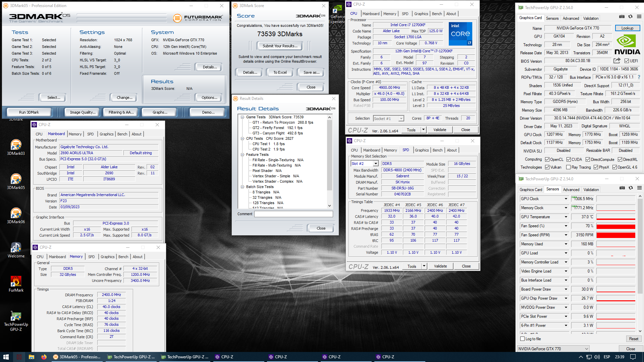Click the scroll-down arrow in Result Details list
Image resolution: width=644 pixels, height=362 pixels.
point(329,206)
